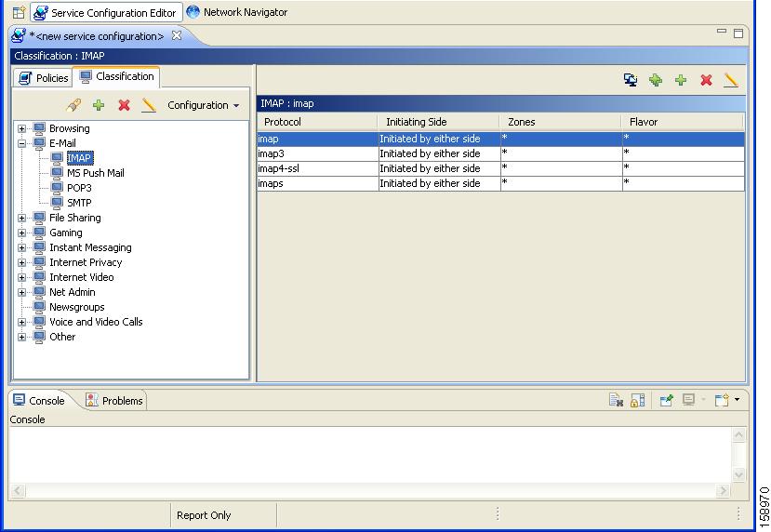Expand the Browsing tree node

tap(22, 129)
